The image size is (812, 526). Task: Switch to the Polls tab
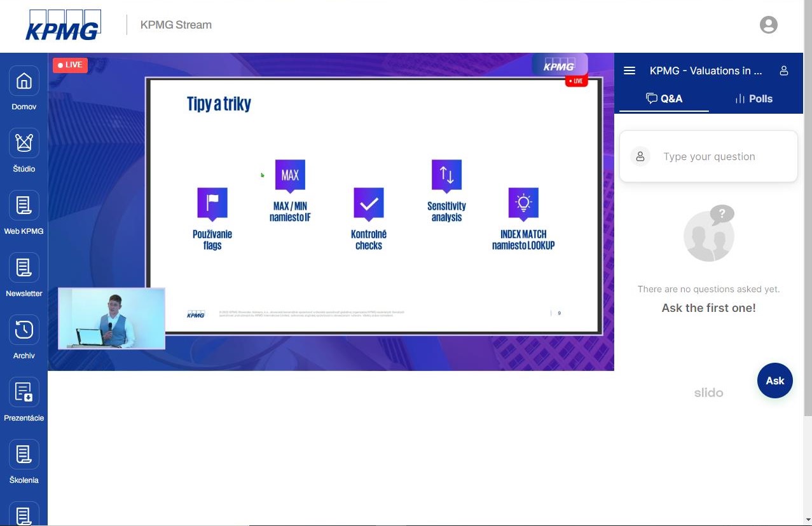(754, 98)
